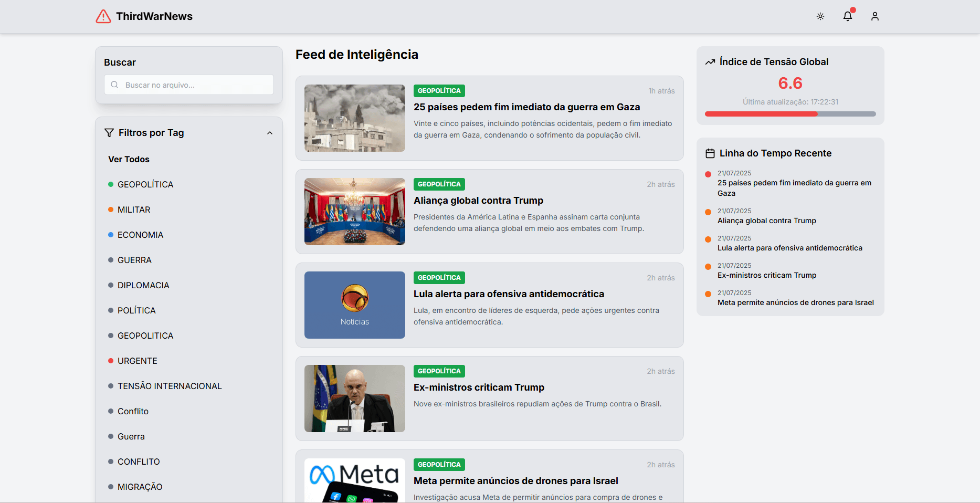This screenshot has height=503, width=980.
Task: Open the Ex-ministros article photo thumbnail
Action: click(x=355, y=399)
